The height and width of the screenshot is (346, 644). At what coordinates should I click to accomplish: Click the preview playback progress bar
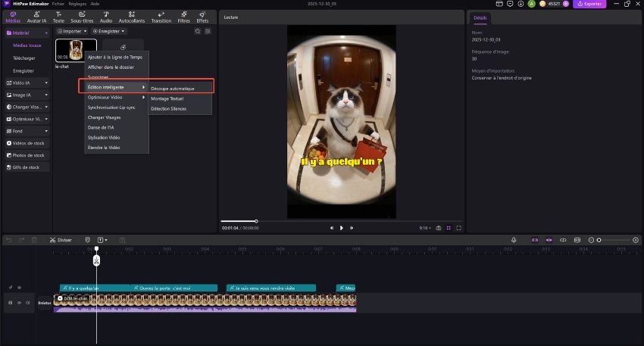341,221
